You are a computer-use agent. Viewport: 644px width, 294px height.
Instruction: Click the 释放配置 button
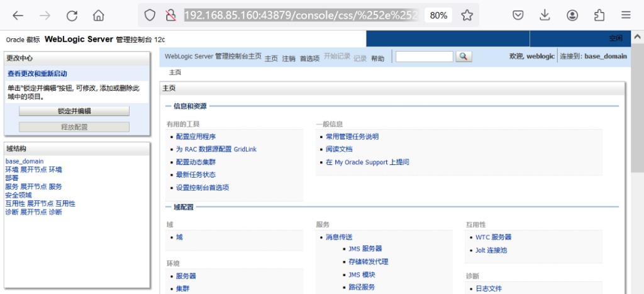pos(74,127)
